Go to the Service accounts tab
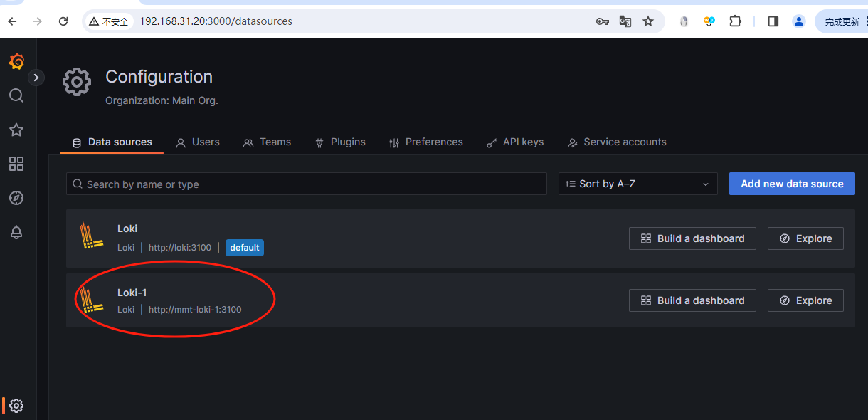Viewport: 868px width, 420px height. (617, 142)
